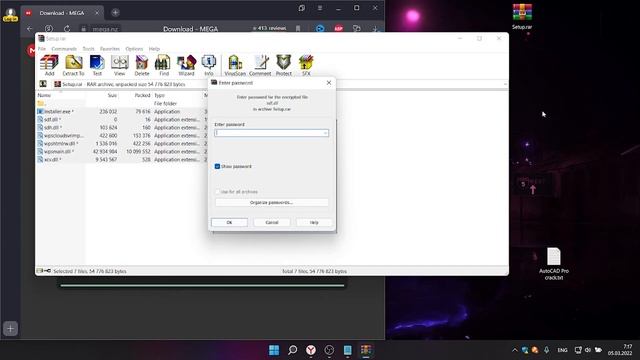
Task: Open the Help menu in WinRAR
Action: (154, 49)
